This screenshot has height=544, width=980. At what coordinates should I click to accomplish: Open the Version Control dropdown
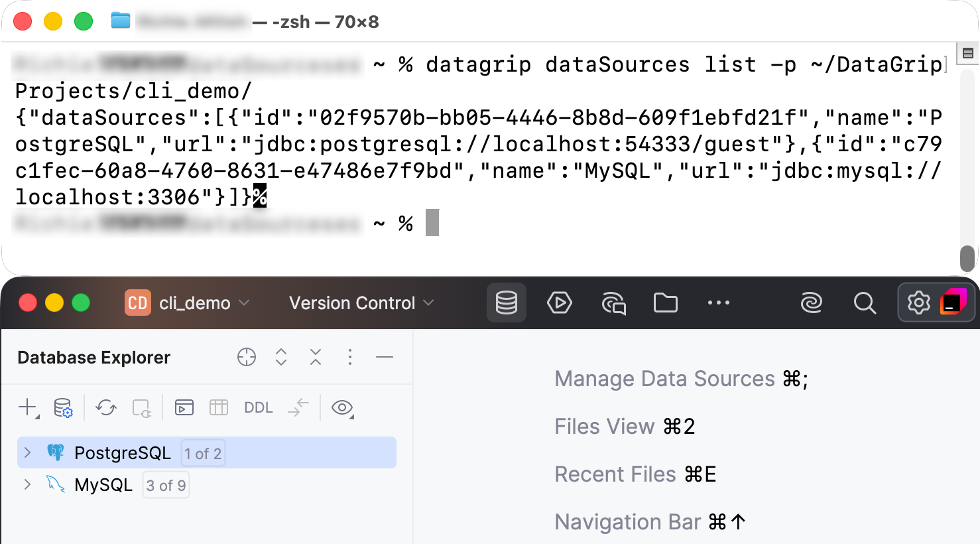click(x=361, y=303)
